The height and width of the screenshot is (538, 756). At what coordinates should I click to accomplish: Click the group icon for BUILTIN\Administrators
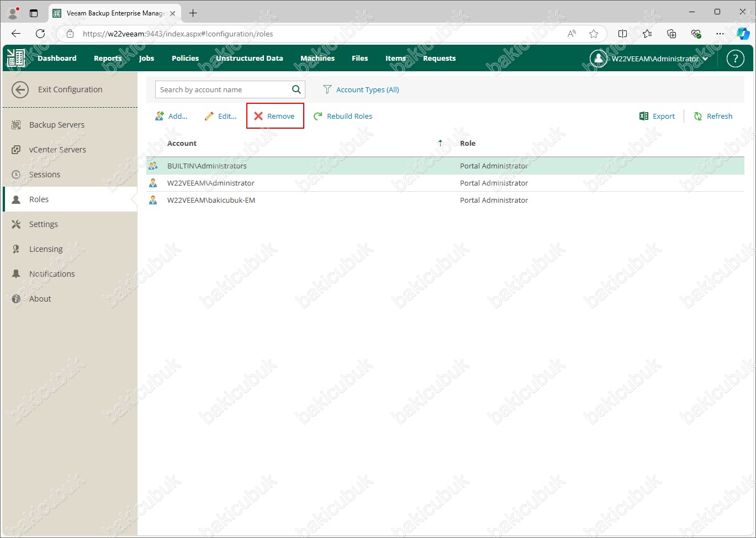click(x=153, y=166)
